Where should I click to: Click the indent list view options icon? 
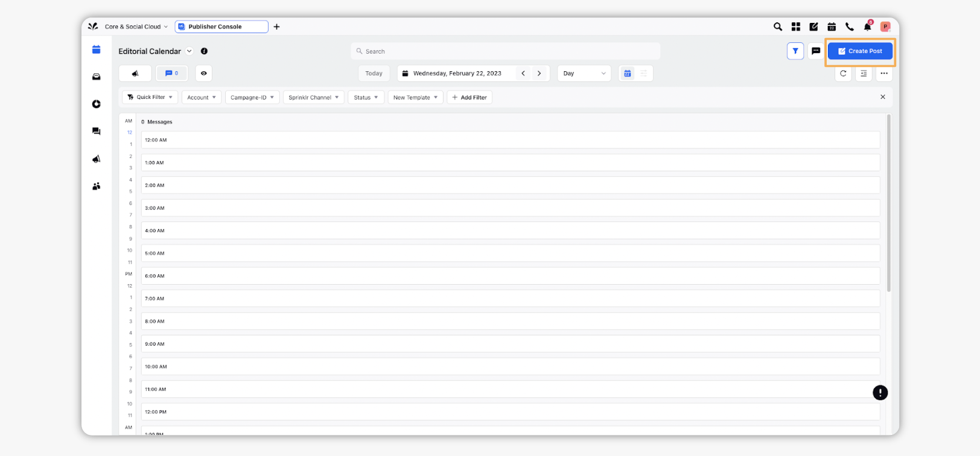pyautogui.click(x=864, y=74)
